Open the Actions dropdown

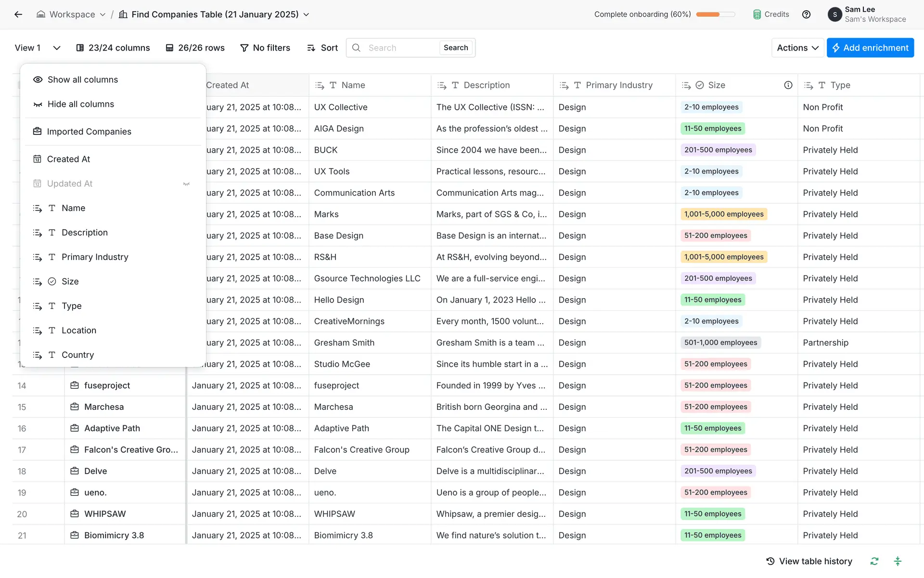pos(797,48)
